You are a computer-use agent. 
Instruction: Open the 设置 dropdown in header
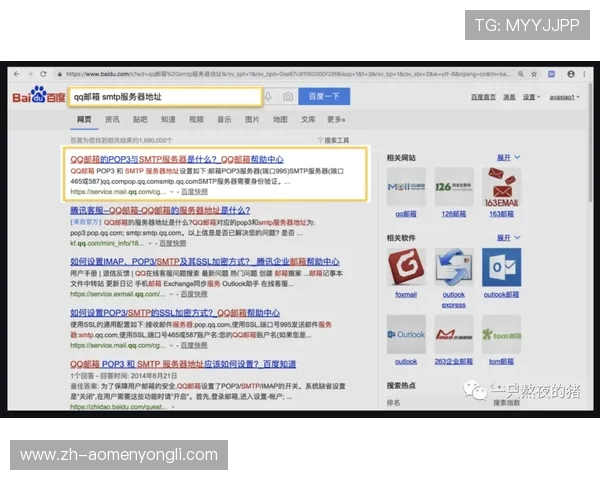coord(532,97)
